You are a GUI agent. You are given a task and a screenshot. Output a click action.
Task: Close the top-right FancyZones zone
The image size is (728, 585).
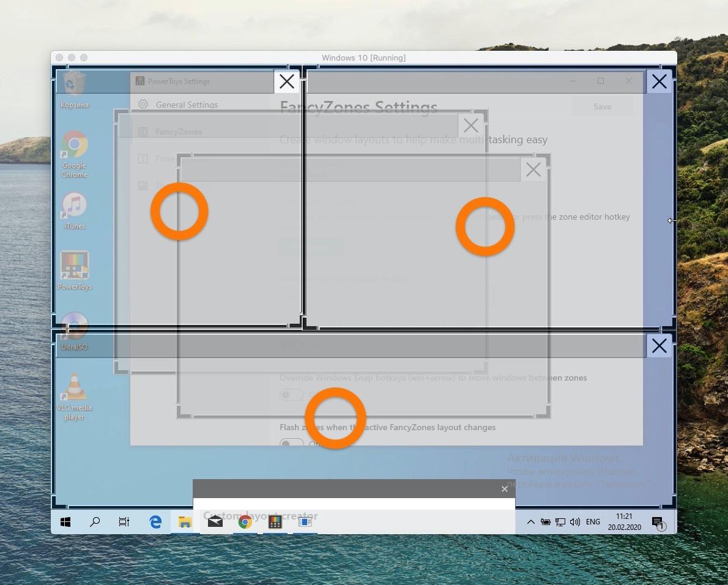point(659,81)
